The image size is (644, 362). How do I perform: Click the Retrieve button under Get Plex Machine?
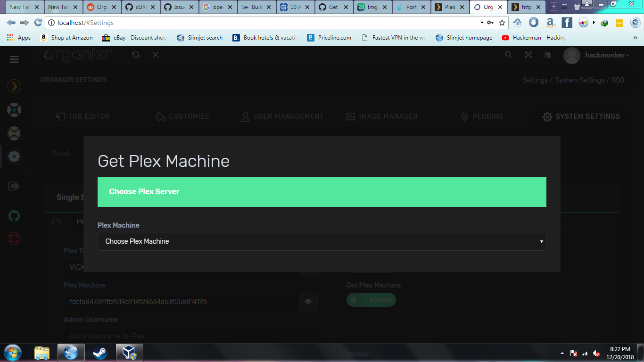tap(371, 300)
